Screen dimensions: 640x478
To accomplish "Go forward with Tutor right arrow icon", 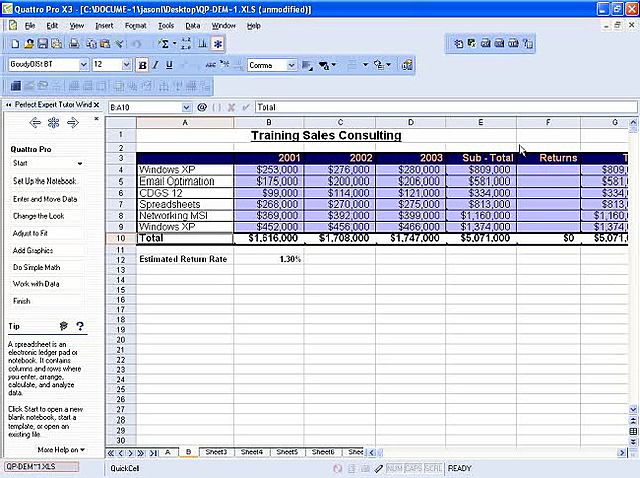I will [73, 122].
